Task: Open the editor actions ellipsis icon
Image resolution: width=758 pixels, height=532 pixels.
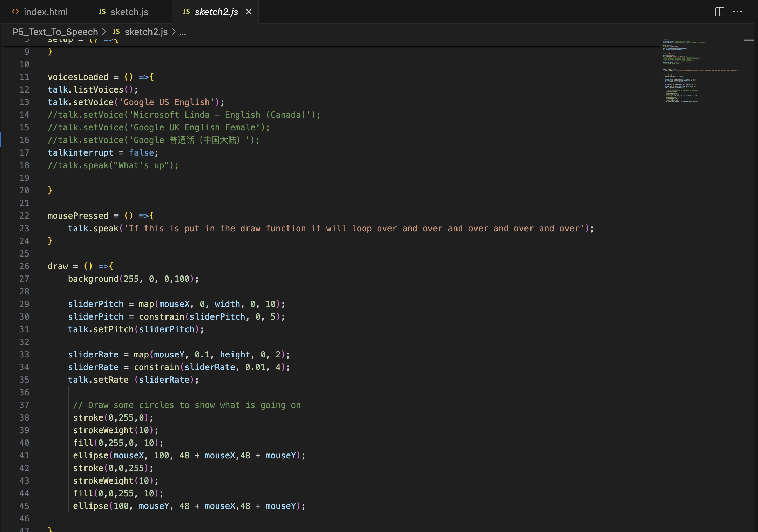Action: (738, 12)
